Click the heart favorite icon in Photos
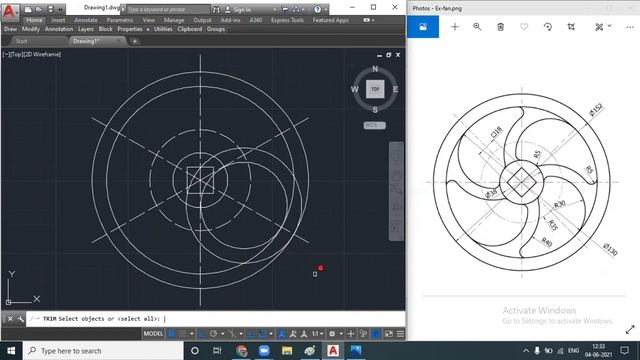This screenshot has width=640, height=360. point(524,27)
